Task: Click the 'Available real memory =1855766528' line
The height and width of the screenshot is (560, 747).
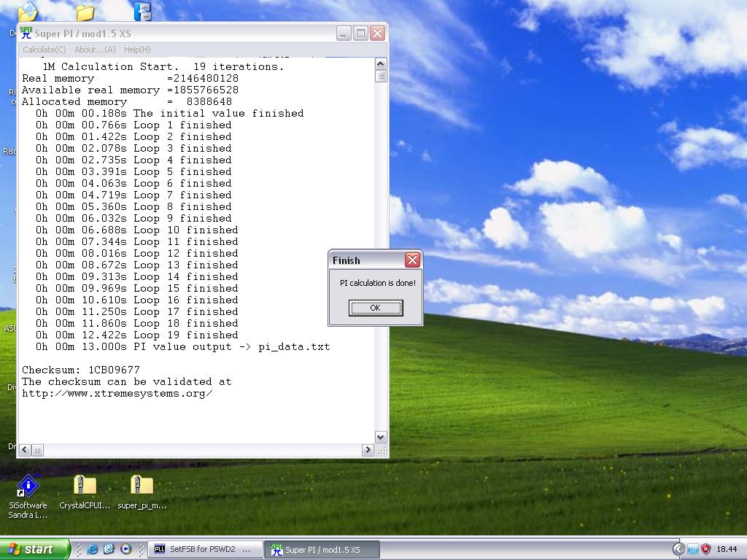Action: (130, 90)
